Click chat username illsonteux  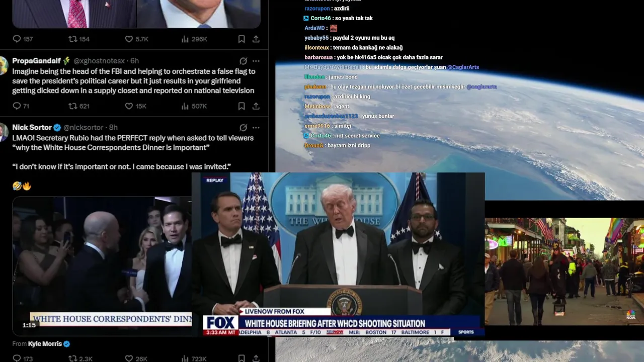(317, 48)
